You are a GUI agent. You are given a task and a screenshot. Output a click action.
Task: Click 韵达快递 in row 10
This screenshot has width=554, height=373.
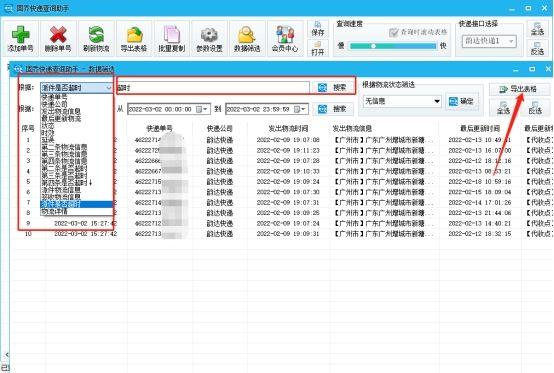pyautogui.click(x=220, y=234)
